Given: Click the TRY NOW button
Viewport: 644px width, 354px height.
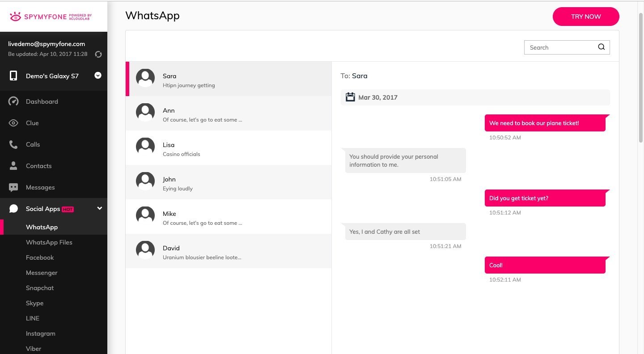Looking at the screenshot, I should point(586,17).
